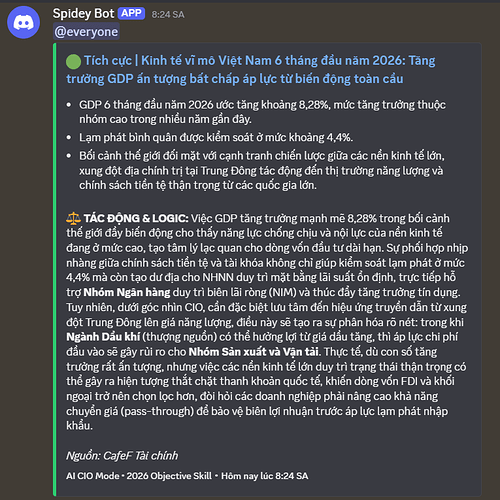Click the GDP 8,28% first bullet point
This screenshot has height=500, width=500.
[262, 112]
